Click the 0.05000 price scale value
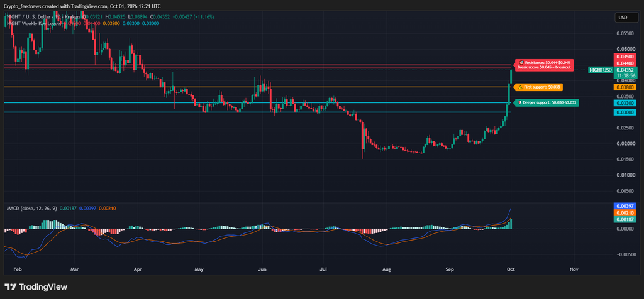Image resolution: width=644 pixels, height=299 pixels. coord(625,48)
